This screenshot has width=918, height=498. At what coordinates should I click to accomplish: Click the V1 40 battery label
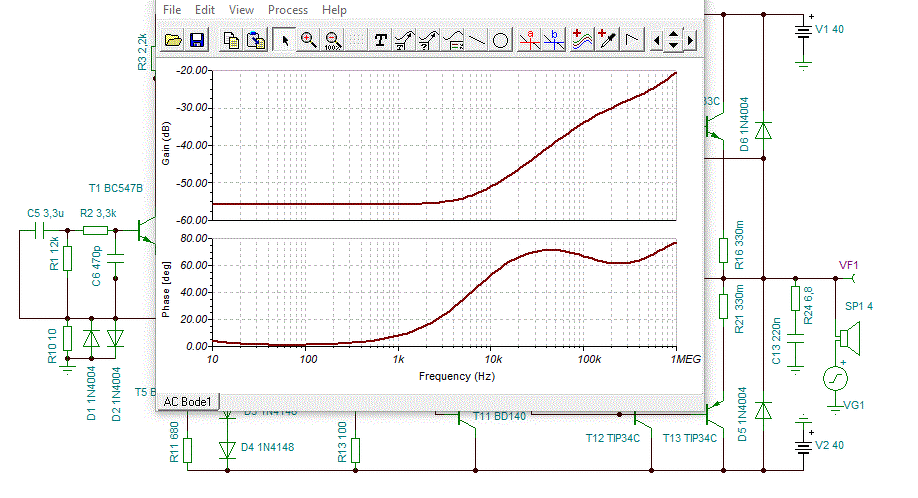tap(830, 29)
